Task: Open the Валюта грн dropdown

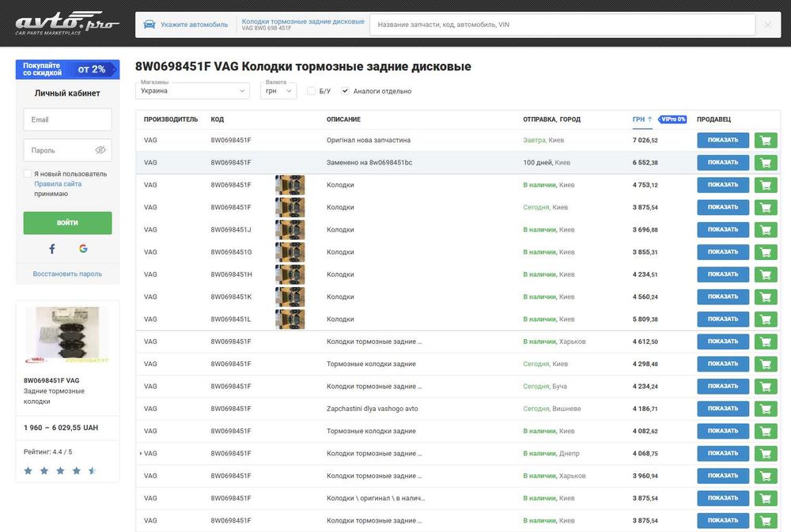Action: click(278, 90)
